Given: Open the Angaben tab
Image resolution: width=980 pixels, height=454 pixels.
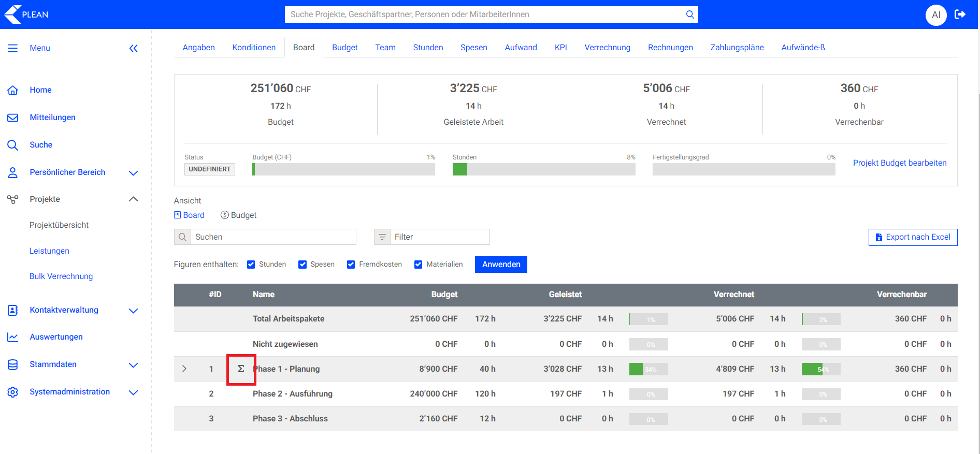Looking at the screenshot, I should click(199, 48).
